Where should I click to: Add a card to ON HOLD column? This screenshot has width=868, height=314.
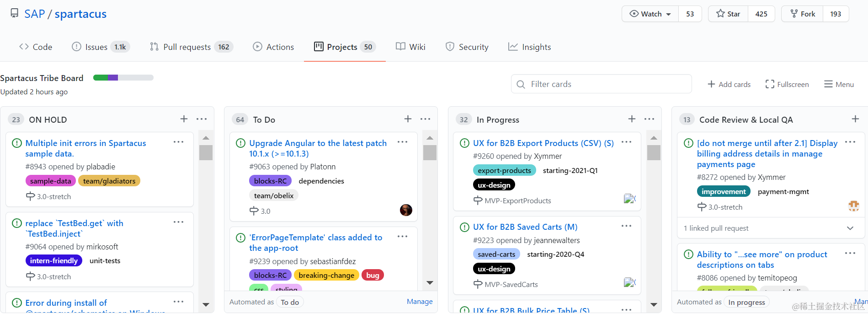184,119
